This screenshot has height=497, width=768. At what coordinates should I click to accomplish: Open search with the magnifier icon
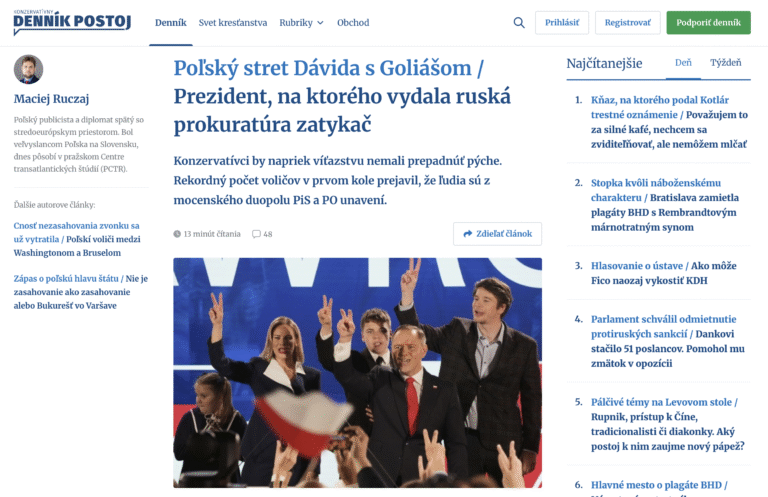point(519,23)
